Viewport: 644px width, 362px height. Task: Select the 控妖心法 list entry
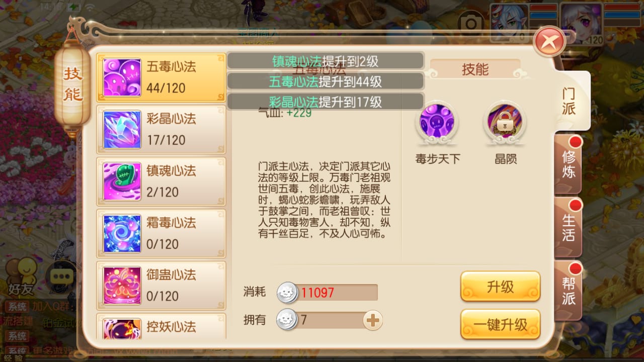coord(161,326)
